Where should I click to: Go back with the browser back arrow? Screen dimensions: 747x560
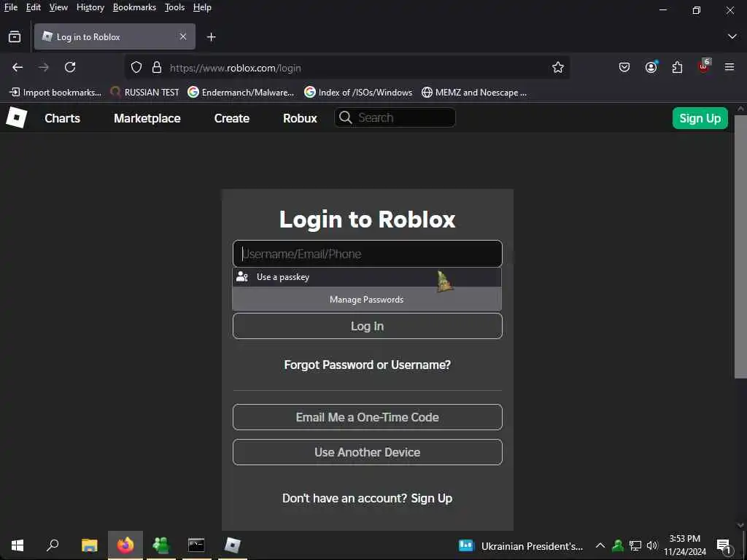18,68
